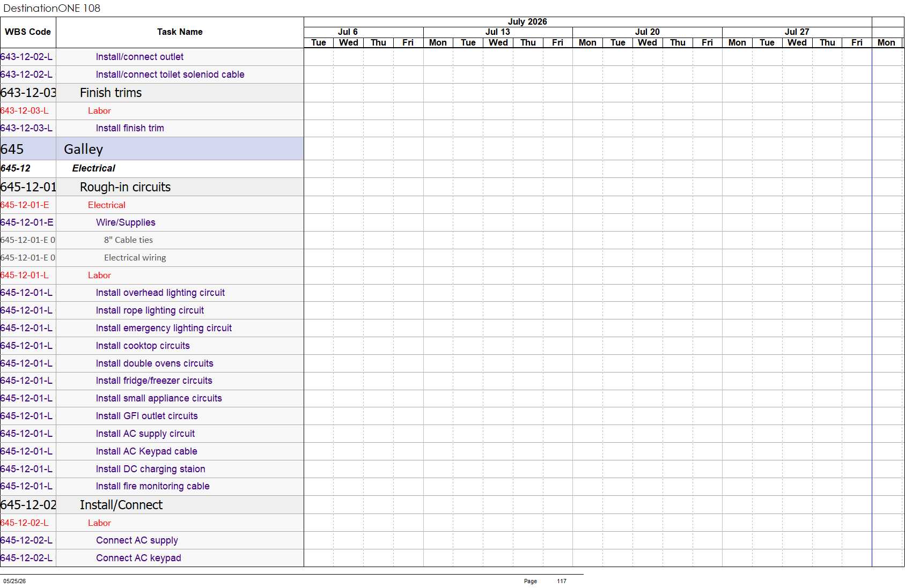This screenshot has width=905, height=588.
Task: Click WBS code '645-12-01' summary cell
Action: click(x=28, y=187)
